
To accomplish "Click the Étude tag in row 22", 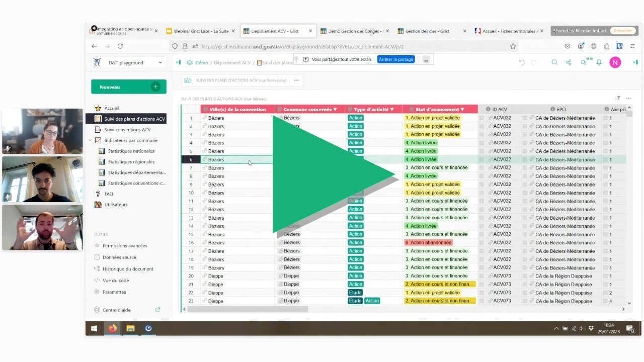I will pos(355,293).
